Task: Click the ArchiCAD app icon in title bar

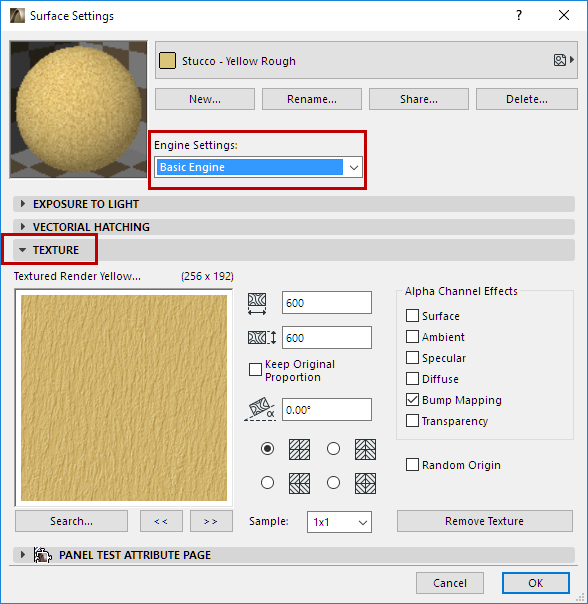Action: pos(17,16)
